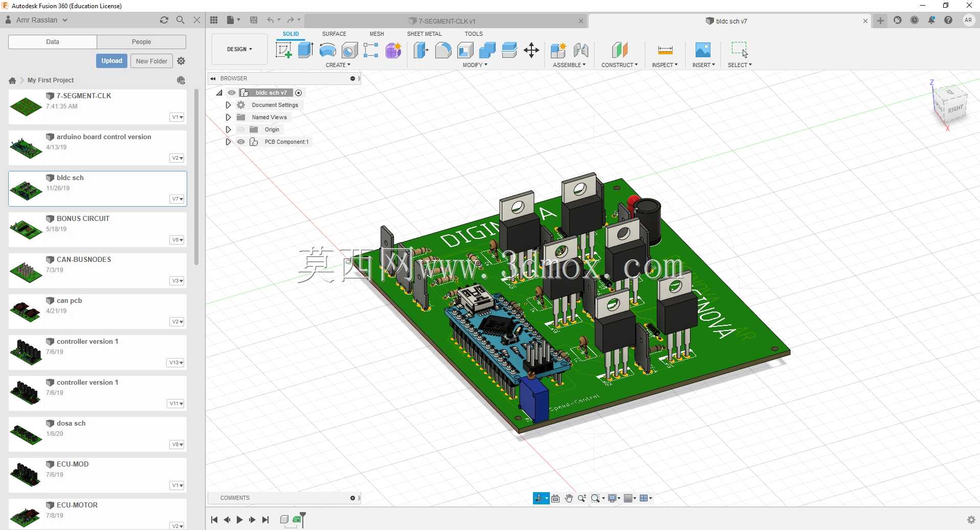The height and width of the screenshot is (530, 980).
Task: Select the Move/Copy tool
Action: [x=531, y=50]
